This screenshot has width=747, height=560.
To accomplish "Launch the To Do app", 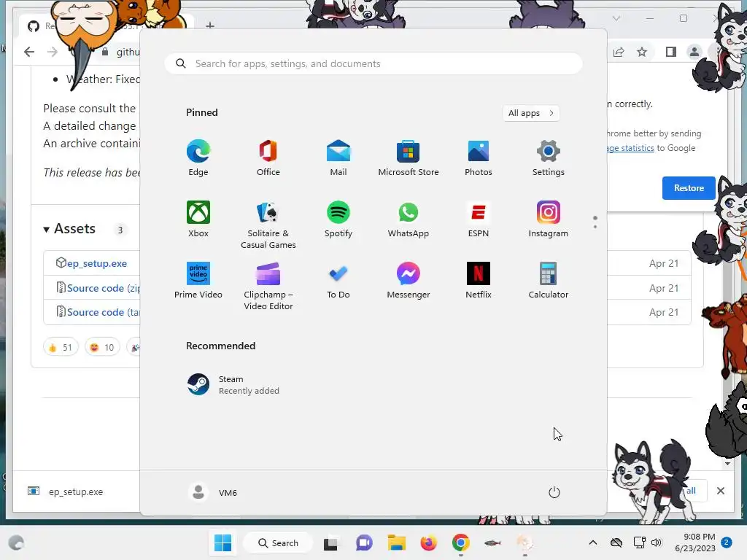I will point(338,281).
